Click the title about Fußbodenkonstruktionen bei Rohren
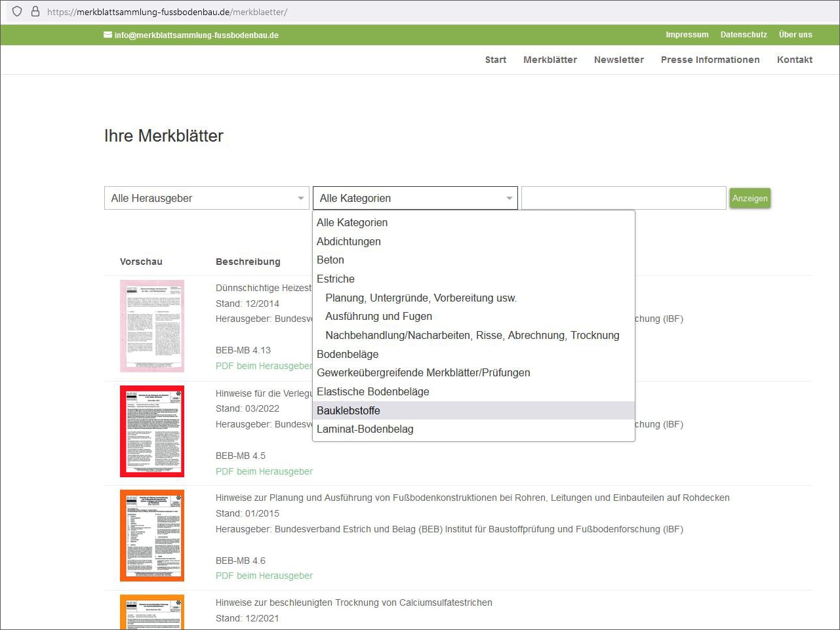This screenshot has height=630, width=840. [473, 498]
